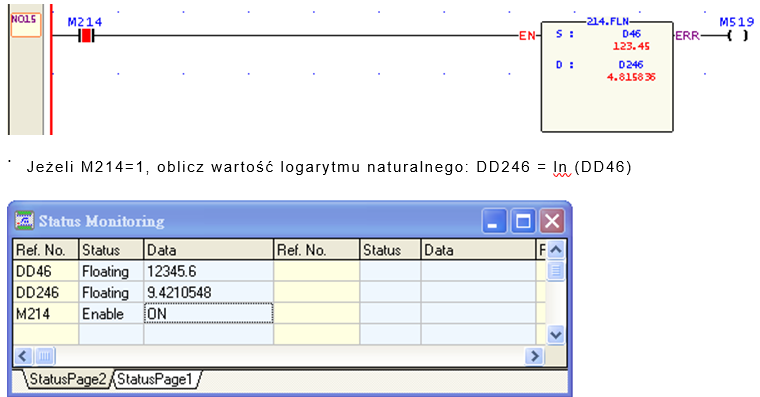
Task: Maximize the Status Monitoring window
Action: point(523,222)
